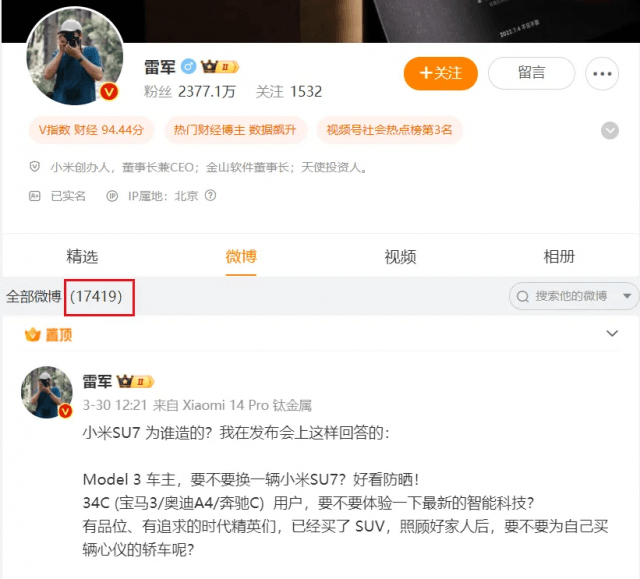The width and height of the screenshot is (640, 579).
Task: Click the shield icon before profile bio
Action: click(35, 166)
